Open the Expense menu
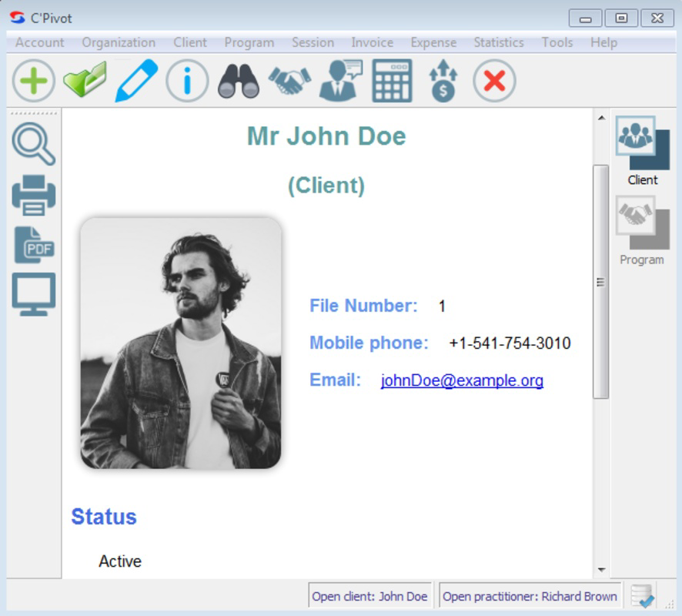This screenshot has height=616, width=682. (433, 42)
